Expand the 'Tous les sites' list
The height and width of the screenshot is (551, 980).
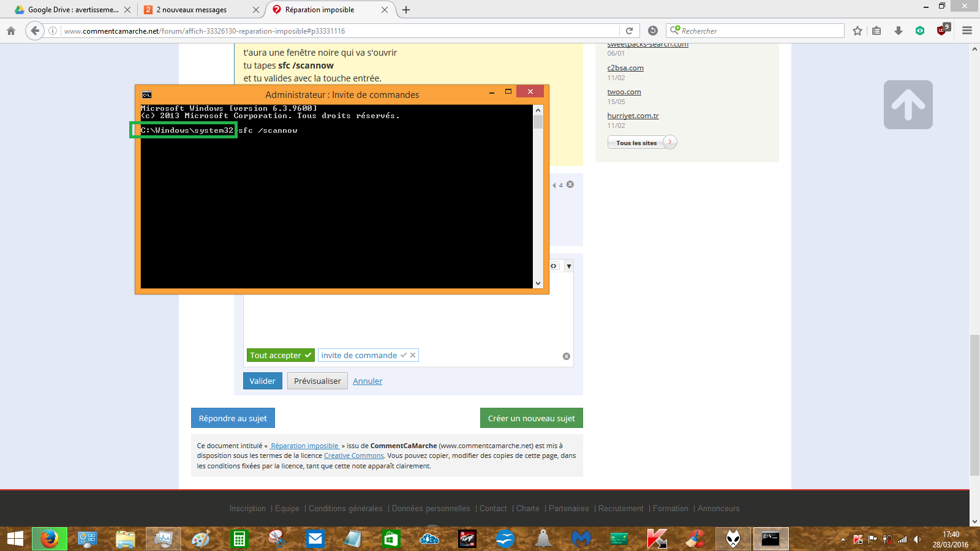(x=641, y=143)
